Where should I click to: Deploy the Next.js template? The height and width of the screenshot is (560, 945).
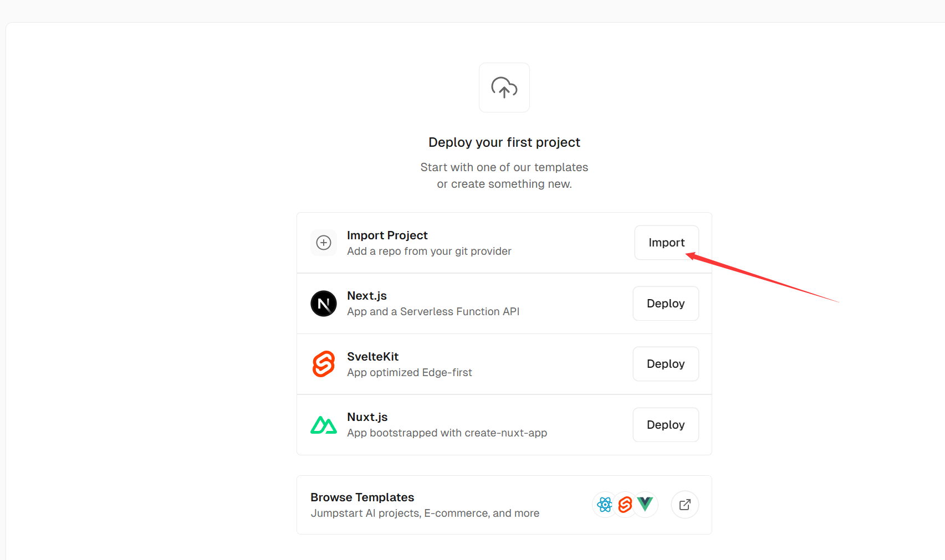[x=666, y=304]
